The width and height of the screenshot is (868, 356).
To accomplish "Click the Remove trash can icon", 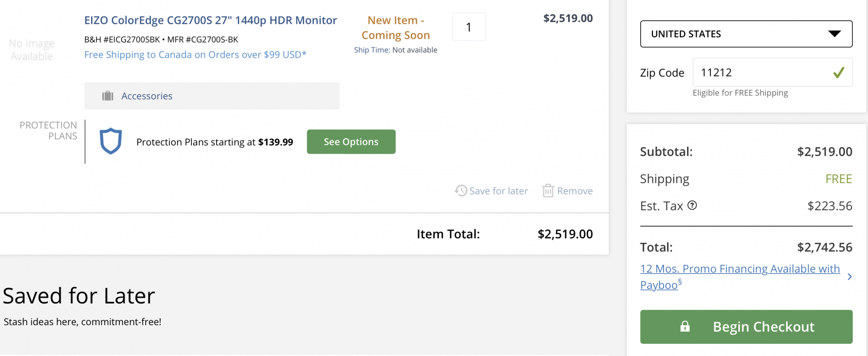I will [548, 191].
